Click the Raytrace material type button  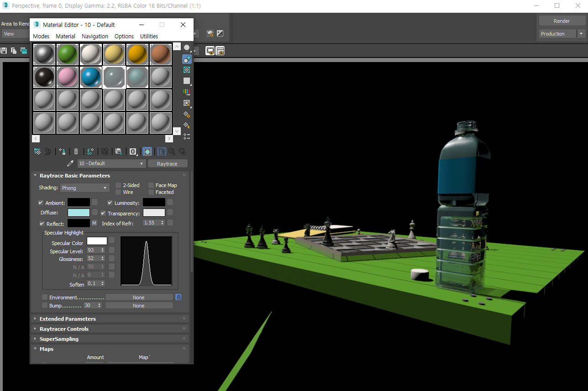168,164
